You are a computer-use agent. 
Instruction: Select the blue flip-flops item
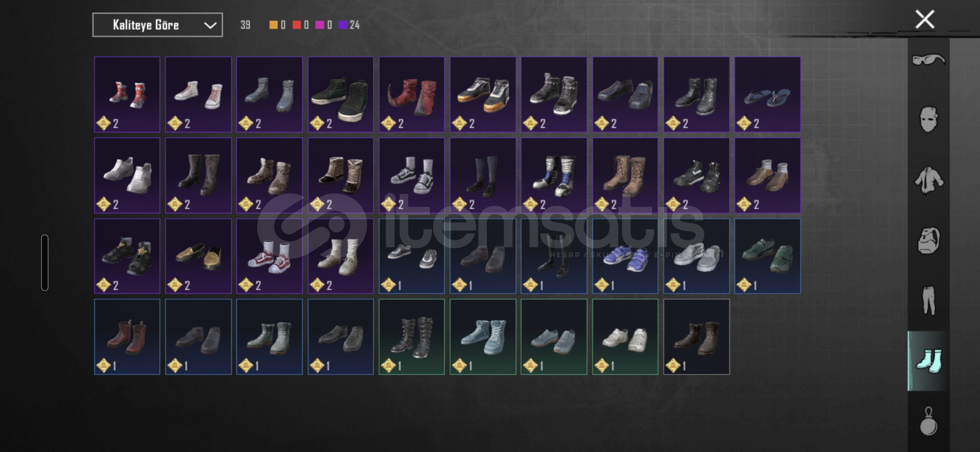pos(768,95)
